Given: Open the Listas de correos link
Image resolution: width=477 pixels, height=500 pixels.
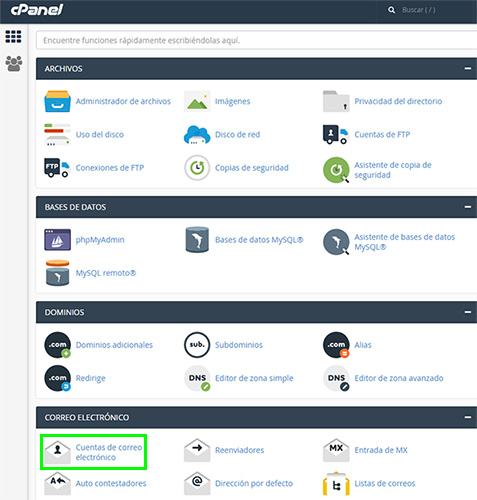Looking at the screenshot, I should coord(385,483).
